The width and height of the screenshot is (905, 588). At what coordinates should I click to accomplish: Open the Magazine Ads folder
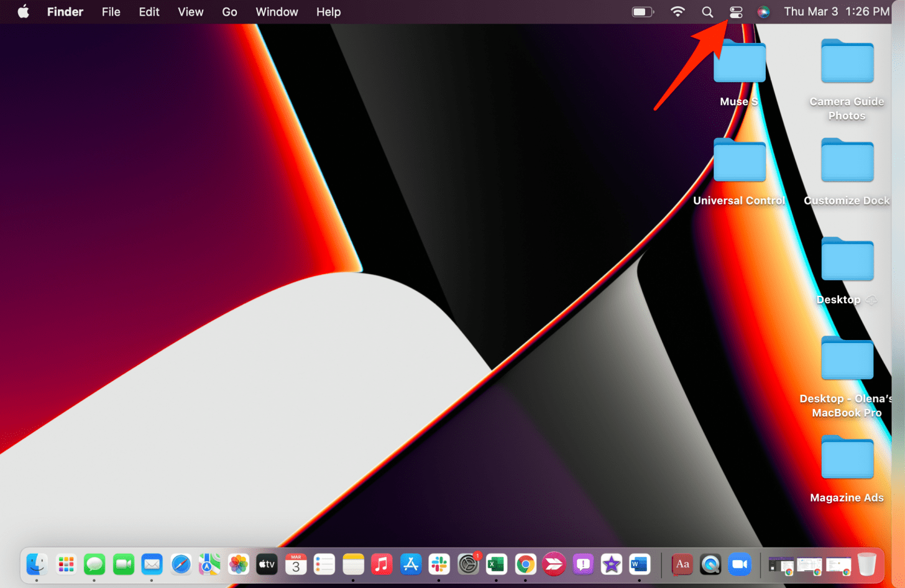[x=847, y=457]
